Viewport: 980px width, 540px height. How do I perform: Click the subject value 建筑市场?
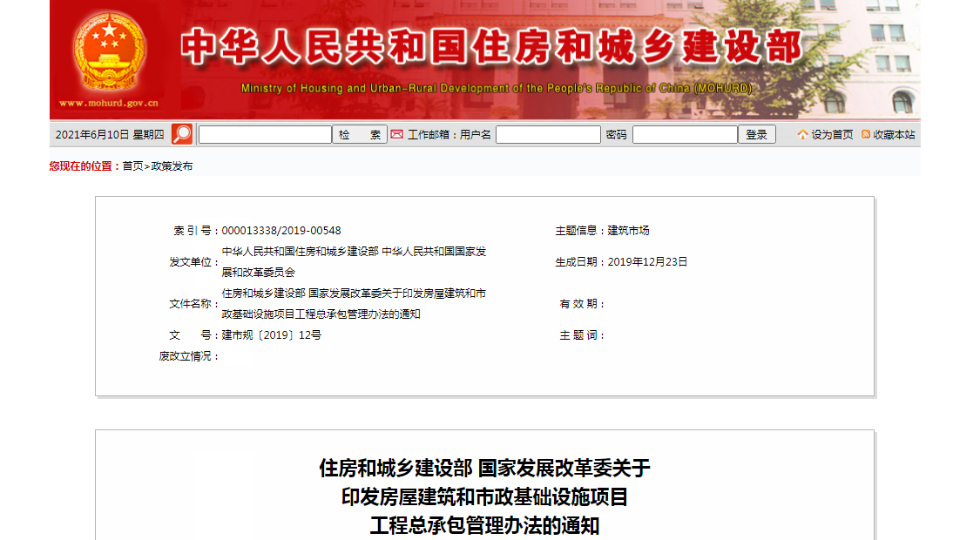click(x=628, y=231)
